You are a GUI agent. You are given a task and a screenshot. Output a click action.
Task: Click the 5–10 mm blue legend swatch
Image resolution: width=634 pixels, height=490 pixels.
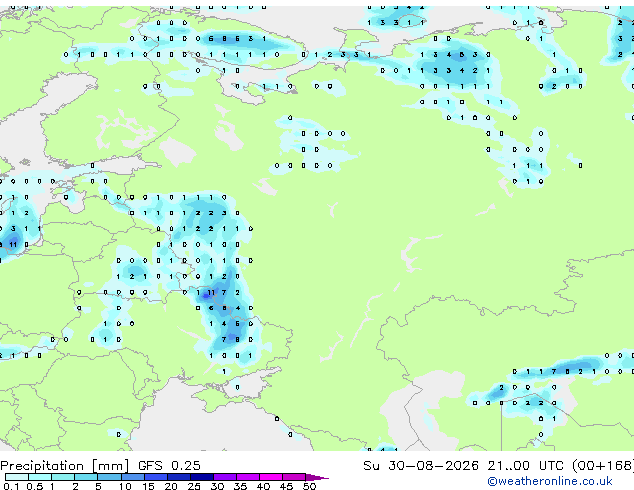click(109, 477)
